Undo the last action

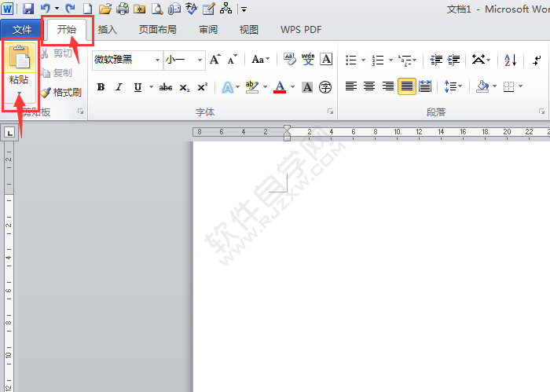[46, 9]
